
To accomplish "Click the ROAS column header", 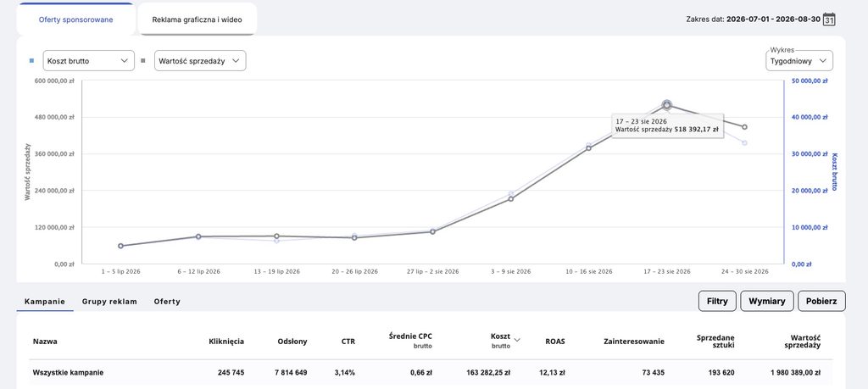I will pos(554,342).
